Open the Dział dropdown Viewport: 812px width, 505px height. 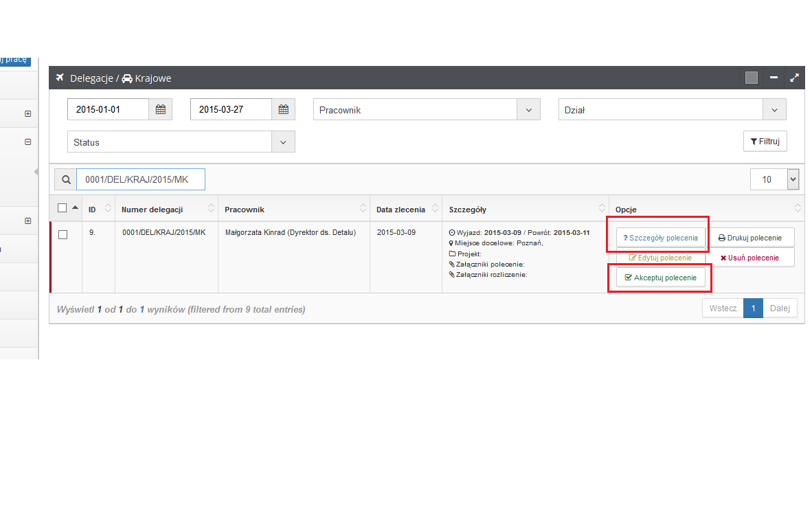(x=672, y=110)
